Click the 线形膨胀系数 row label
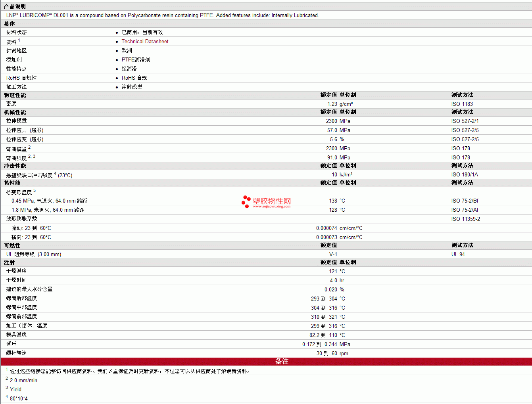532x404 pixels. tap(22, 218)
